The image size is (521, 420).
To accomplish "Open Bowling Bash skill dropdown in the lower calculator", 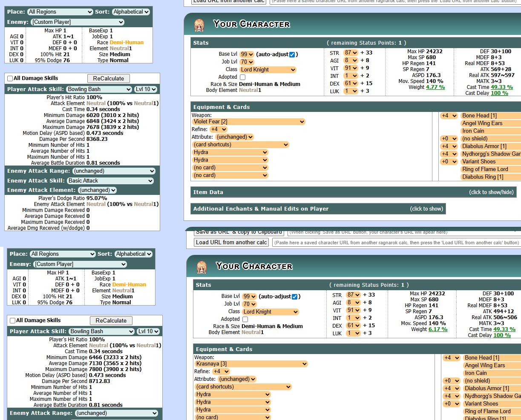I will (102, 331).
